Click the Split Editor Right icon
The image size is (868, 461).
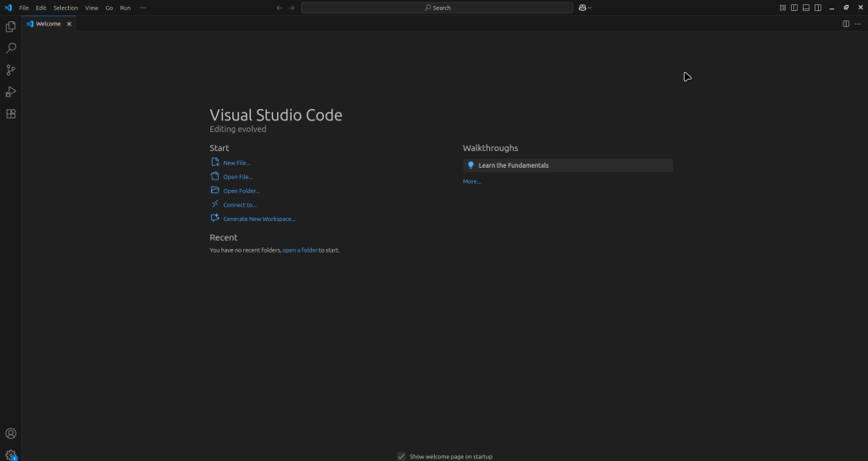[x=846, y=24]
